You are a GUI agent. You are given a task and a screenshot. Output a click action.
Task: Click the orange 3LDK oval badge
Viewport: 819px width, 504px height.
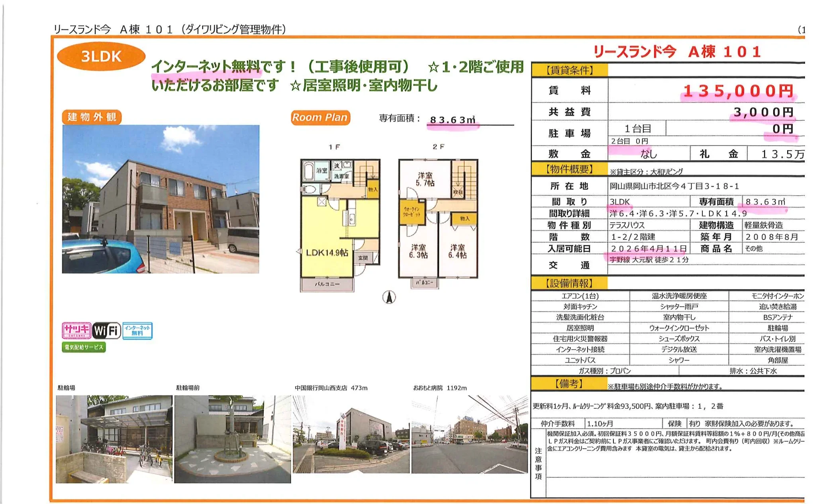pos(101,57)
